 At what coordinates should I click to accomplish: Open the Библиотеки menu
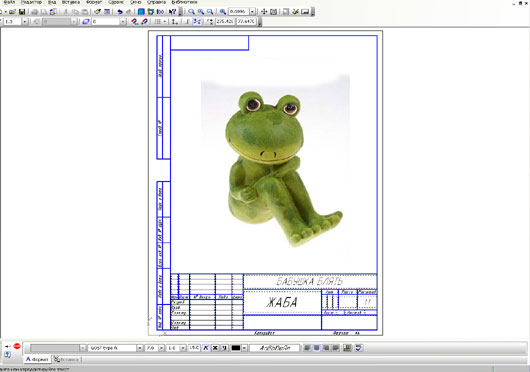(185, 2)
